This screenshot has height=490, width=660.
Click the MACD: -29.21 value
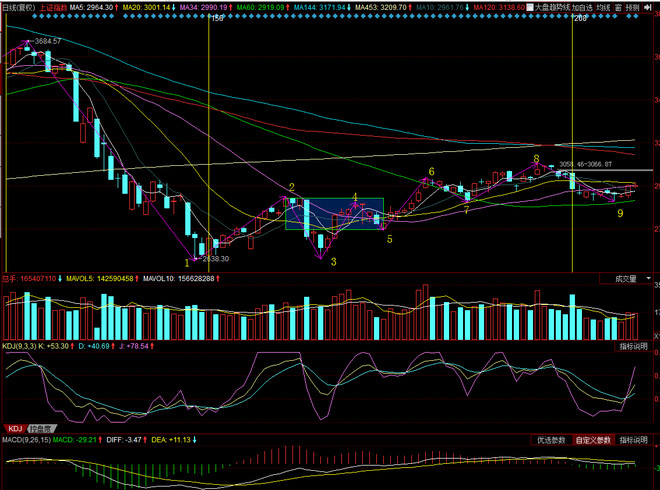point(77,440)
